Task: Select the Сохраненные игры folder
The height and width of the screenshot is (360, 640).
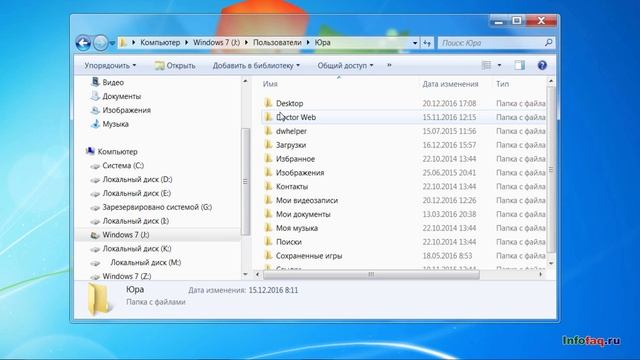Action: pos(309,256)
